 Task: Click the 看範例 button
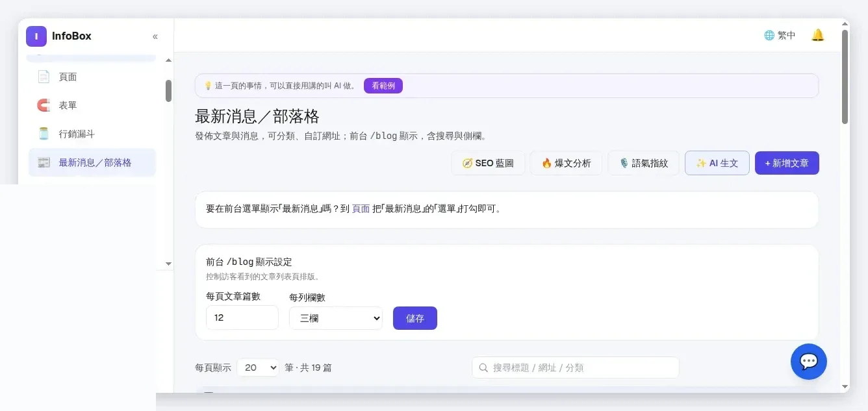[x=383, y=86]
